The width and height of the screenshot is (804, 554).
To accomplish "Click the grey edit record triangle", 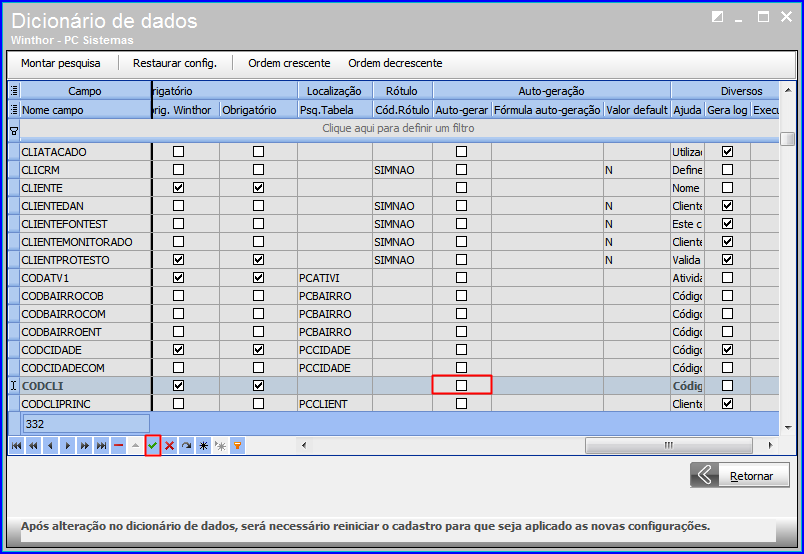I will click(x=135, y=446).
